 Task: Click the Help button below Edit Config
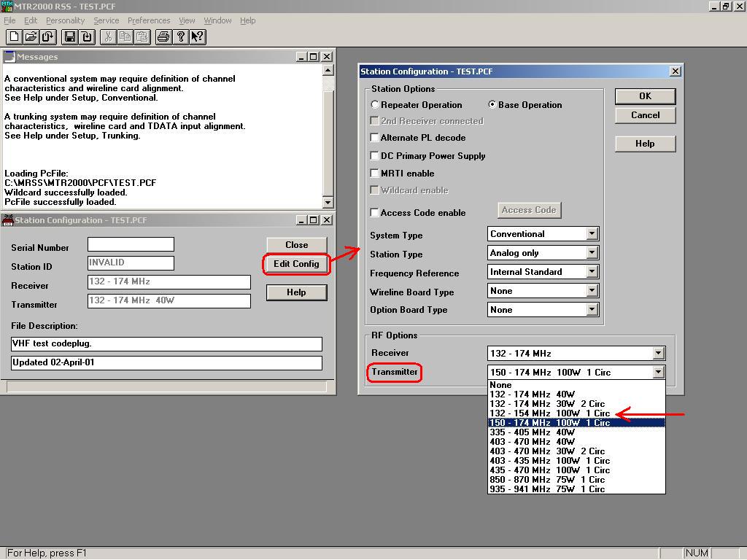296,292
